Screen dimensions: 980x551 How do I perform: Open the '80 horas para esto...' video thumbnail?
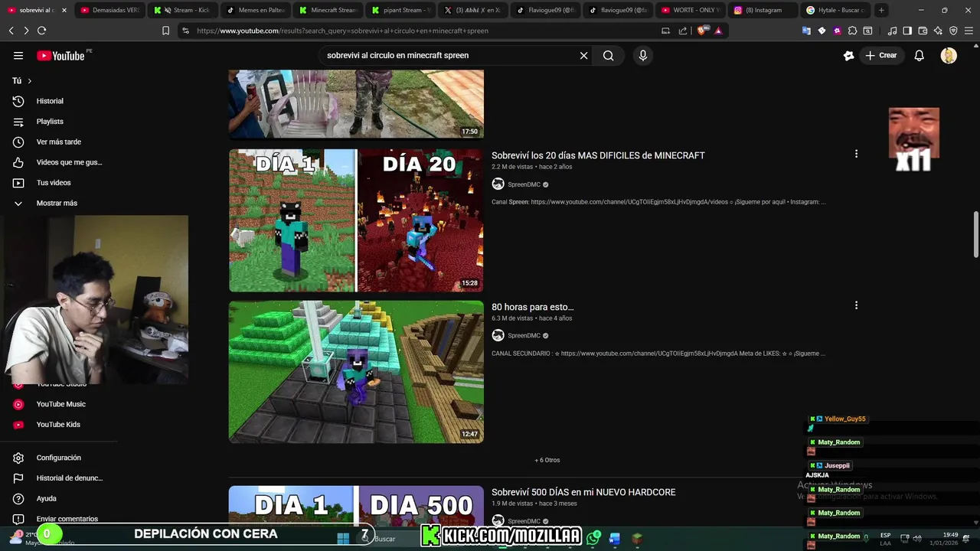point(356,372)
